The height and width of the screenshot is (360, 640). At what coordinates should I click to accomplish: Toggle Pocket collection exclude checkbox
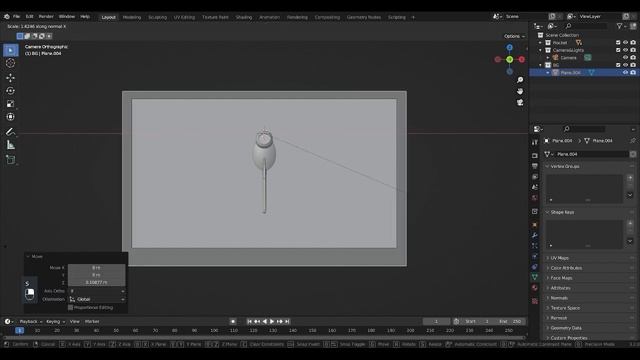tap(618, 42)
